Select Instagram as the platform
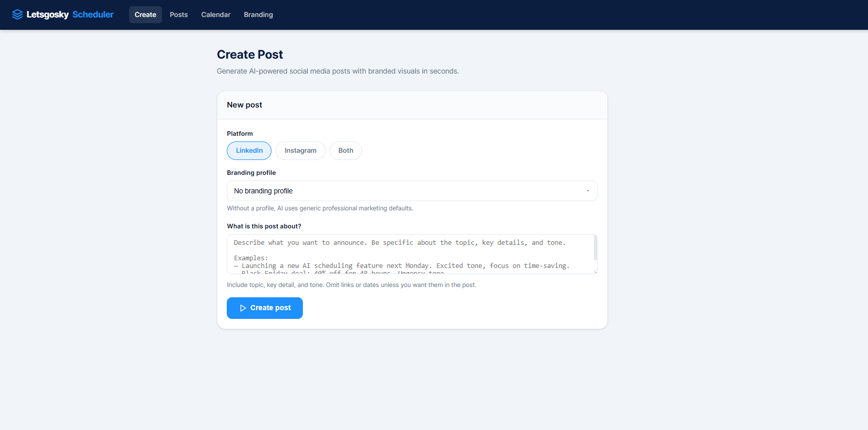Screen dimensions: 868x430 pos(300,150)
